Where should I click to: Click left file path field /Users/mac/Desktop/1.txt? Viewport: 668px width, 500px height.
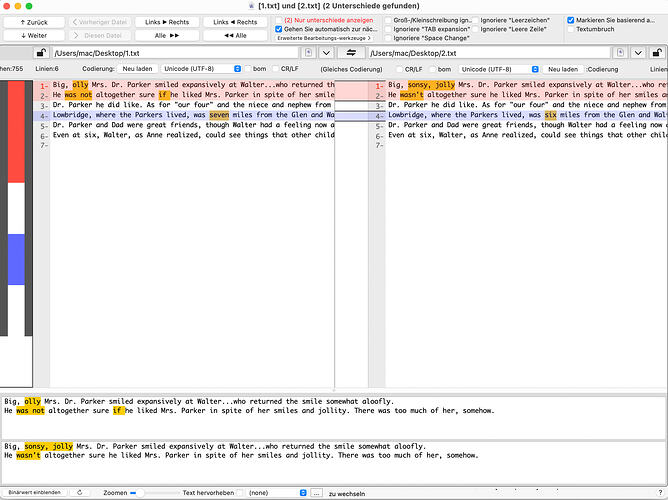click(175, 53)
